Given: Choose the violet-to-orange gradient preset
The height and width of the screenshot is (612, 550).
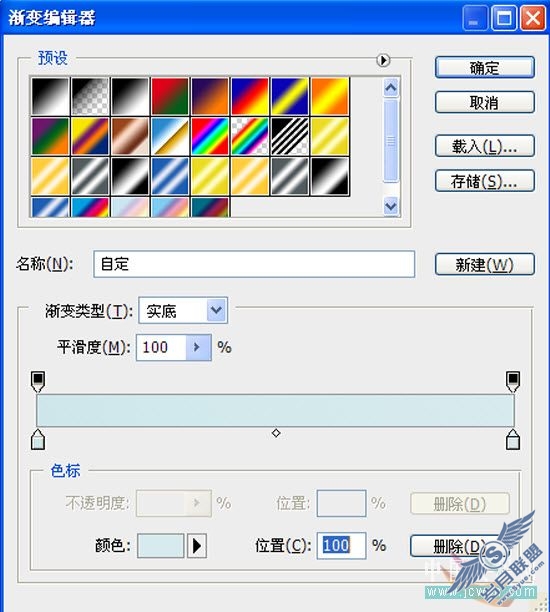Looking at the screenshot, I should click(x=210, y=96).
